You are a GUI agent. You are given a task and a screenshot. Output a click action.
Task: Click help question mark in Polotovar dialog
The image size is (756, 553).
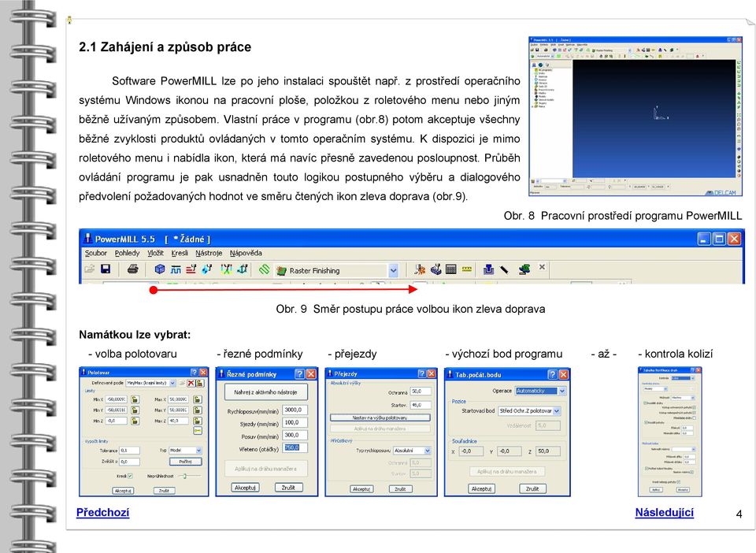(194, 372)
